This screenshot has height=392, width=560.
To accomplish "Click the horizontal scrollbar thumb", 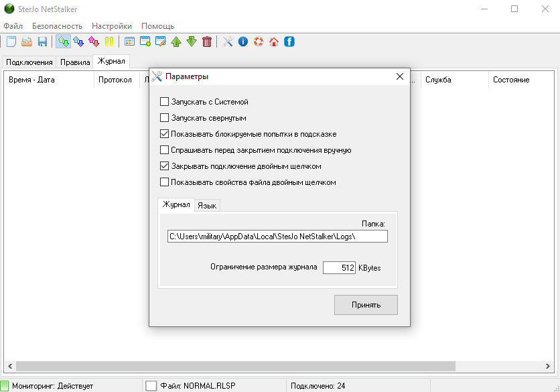I will 236,366.
